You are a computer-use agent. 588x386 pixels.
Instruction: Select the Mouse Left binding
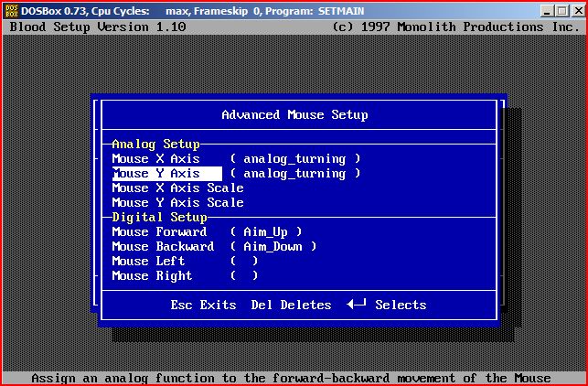[148, 261]
